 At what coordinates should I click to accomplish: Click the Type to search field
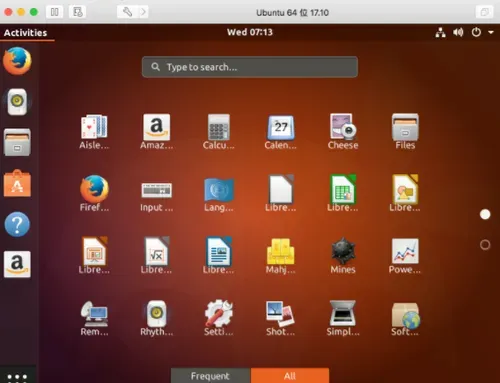(x=250, y=67)
